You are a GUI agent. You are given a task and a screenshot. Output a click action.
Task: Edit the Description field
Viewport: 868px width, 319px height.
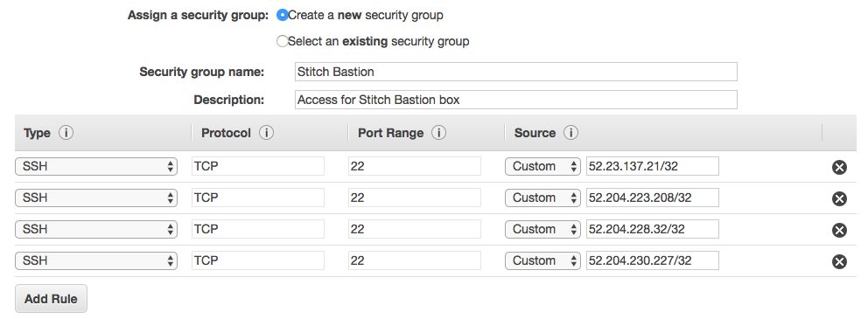click(x=516, y=100)
